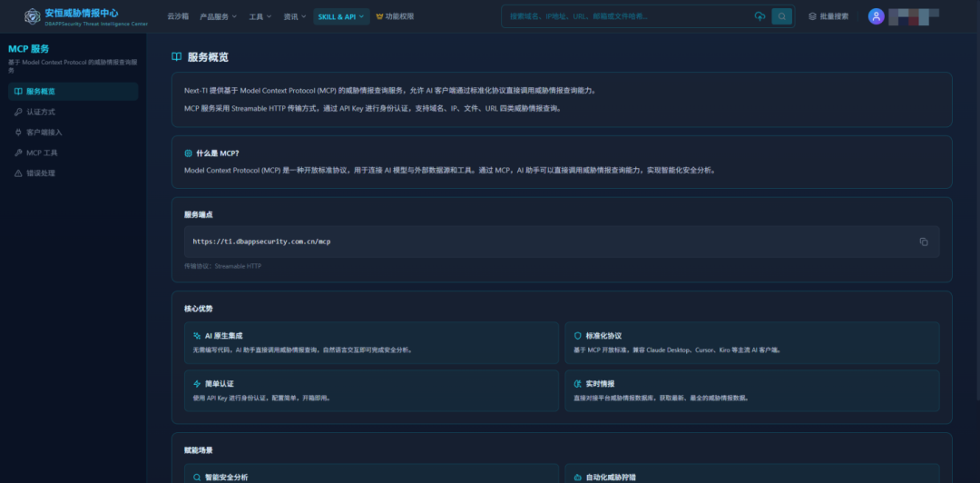Click the magnifier icon beside 智能安全分析
The height and width of the screenshot is (483, 980).
(x=197, y=478)
